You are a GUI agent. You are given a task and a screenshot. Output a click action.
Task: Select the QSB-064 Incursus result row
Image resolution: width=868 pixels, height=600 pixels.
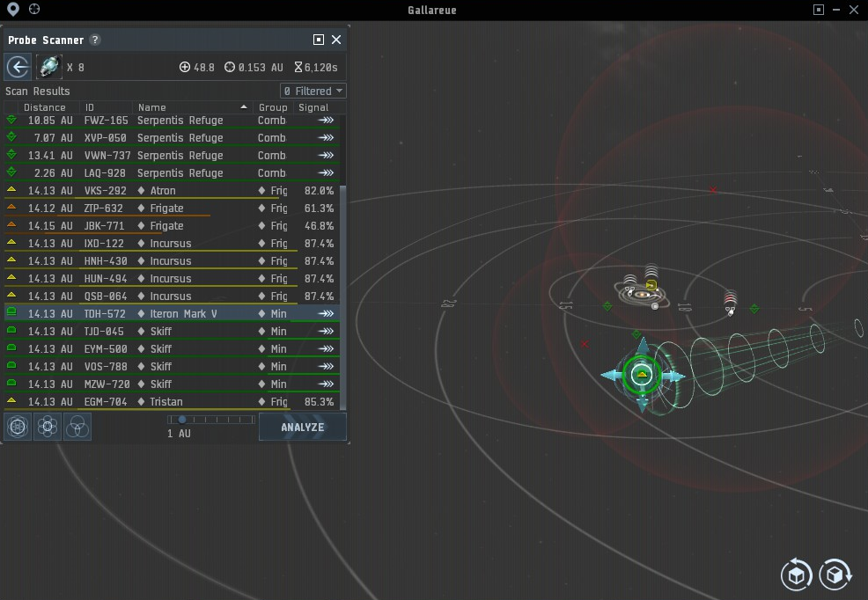coord(172,296)
